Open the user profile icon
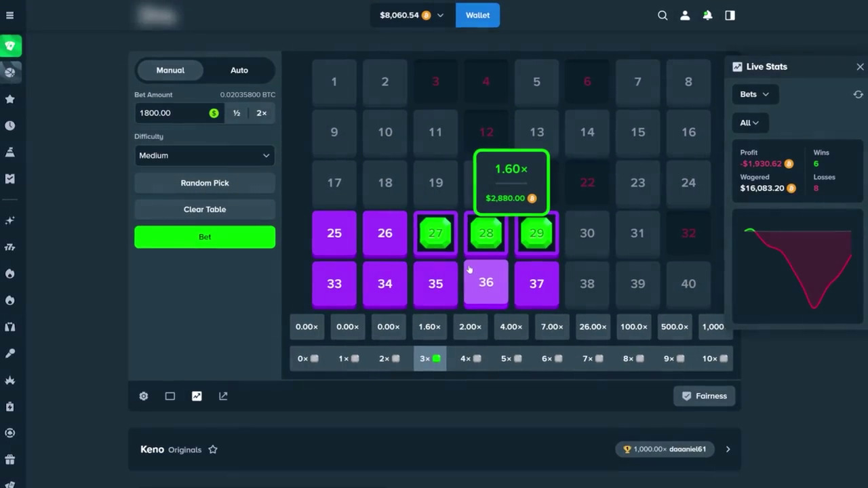Image resolution: width=868 pixels, height=488 pixels. coord(685,15)
